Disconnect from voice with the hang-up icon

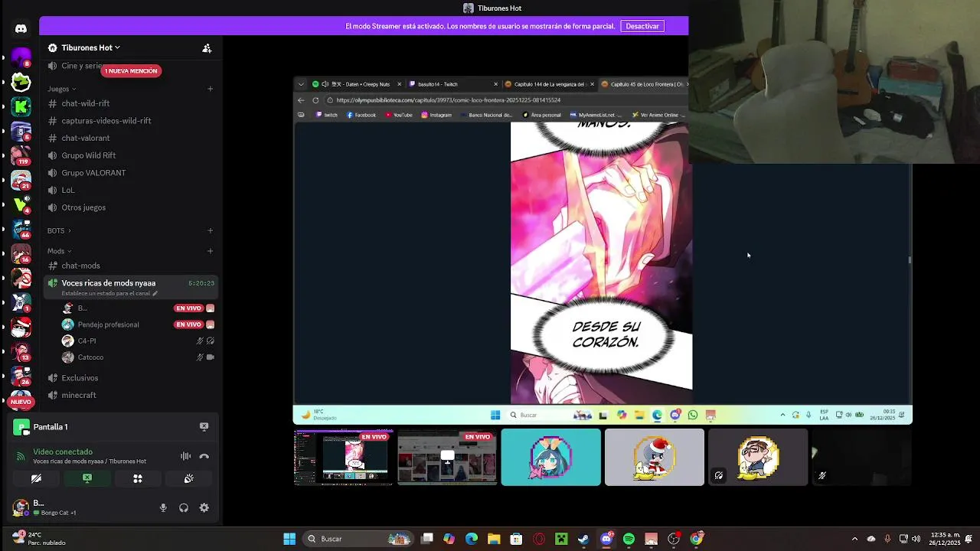coord(204,456)
